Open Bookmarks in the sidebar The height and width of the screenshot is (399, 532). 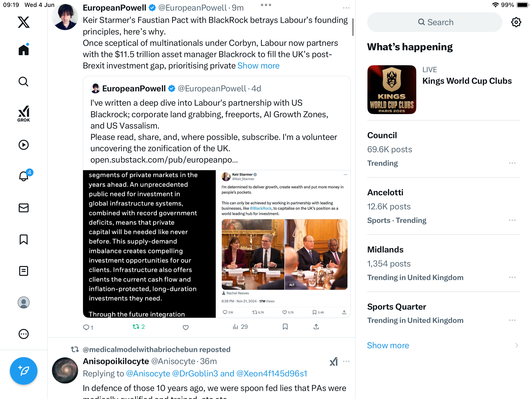tap(24, 239)
